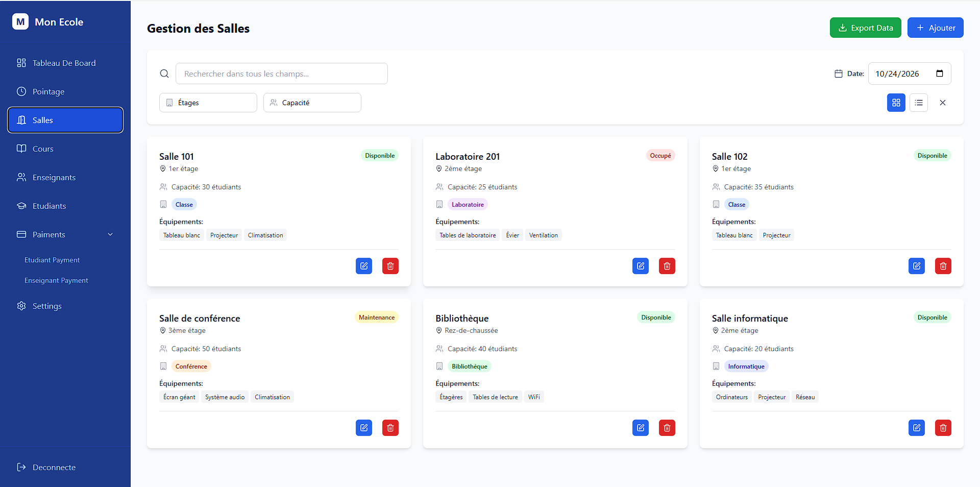
Task: Delete the Salle informatique room
Action: tap(943, 428)
